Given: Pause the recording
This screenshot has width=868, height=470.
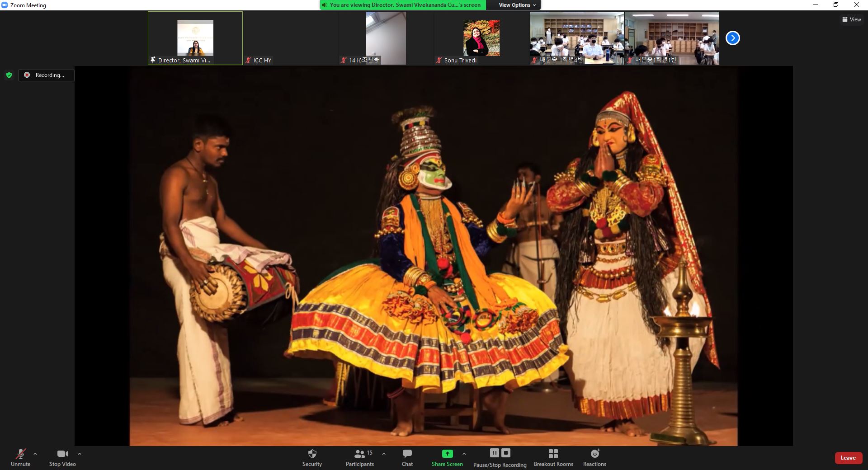Looking at the screenshot, I should (x=495, y=453).
